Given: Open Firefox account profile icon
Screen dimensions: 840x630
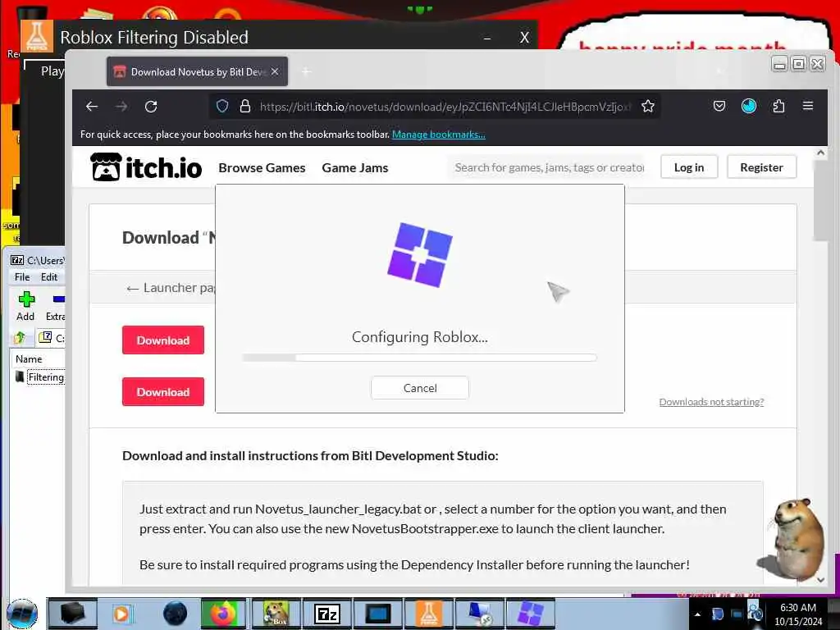Looking at the screenshot, I should [748, 106].
